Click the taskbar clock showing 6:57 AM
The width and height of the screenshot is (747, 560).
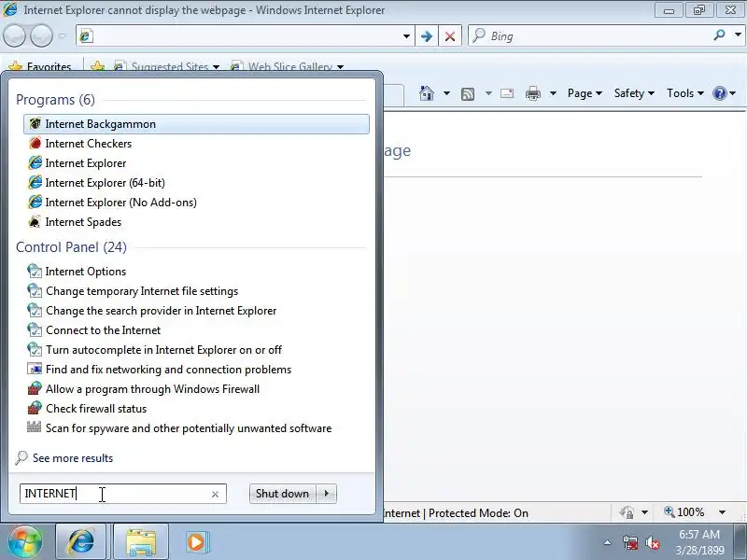(x=699, y=542)
